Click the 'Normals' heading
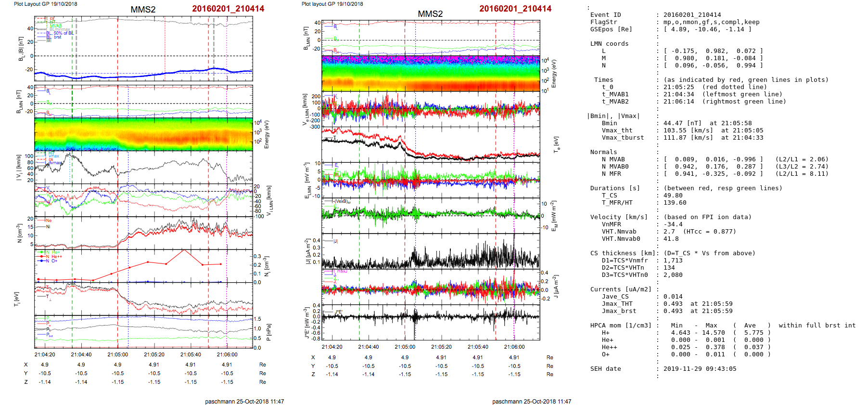This screenshot has width=868, height=405. [603, 152]
